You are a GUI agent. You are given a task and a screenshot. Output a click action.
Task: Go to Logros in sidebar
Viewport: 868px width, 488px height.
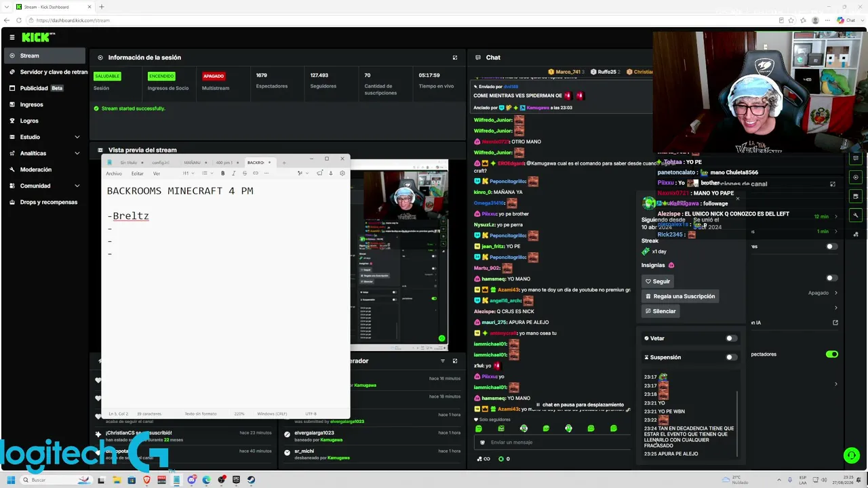(x=43, y=121)
